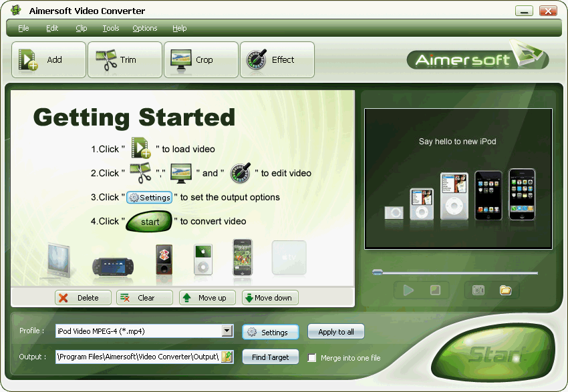Click the 'Getting Started' heading
568x392 pixels.
click(x=134, y=117)
